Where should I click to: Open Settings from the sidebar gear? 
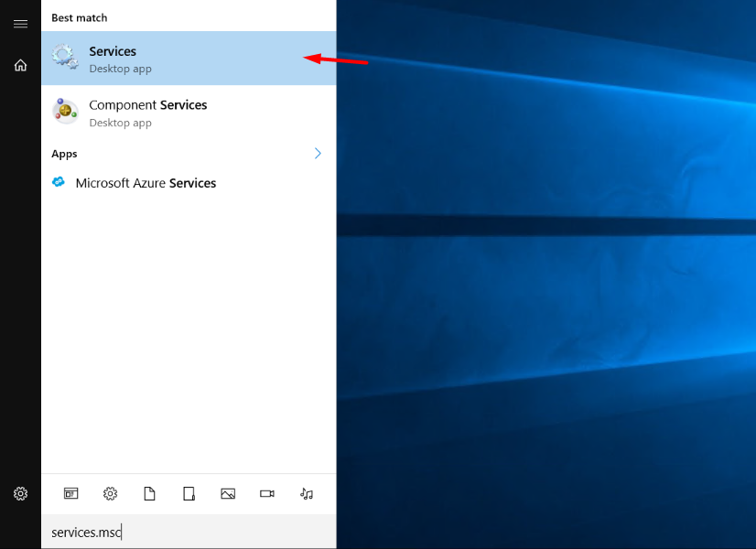click(20, 493)
